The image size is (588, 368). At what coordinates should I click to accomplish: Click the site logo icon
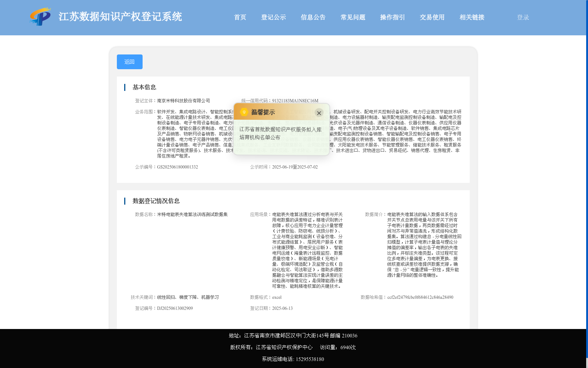coord(40,17)
